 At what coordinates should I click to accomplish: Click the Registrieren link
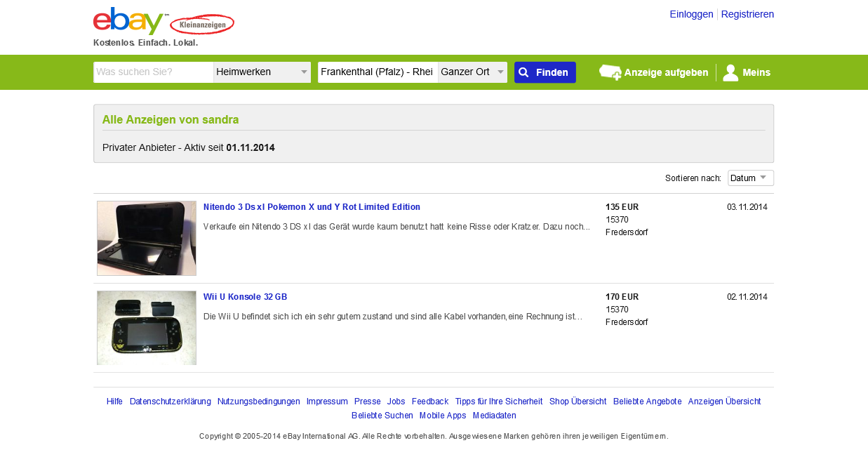[x=747, y=14]
